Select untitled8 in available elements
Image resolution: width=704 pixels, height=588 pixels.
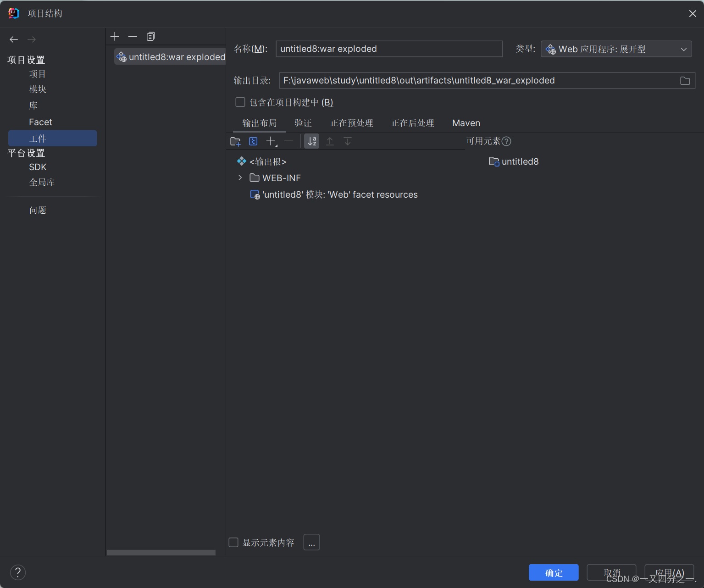coord(514,161)
